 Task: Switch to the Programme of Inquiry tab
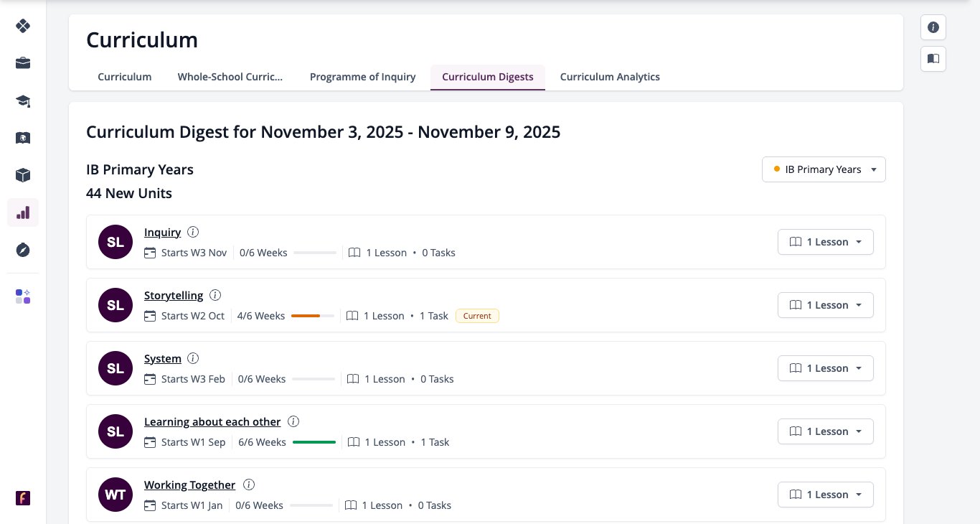[362, 77]
